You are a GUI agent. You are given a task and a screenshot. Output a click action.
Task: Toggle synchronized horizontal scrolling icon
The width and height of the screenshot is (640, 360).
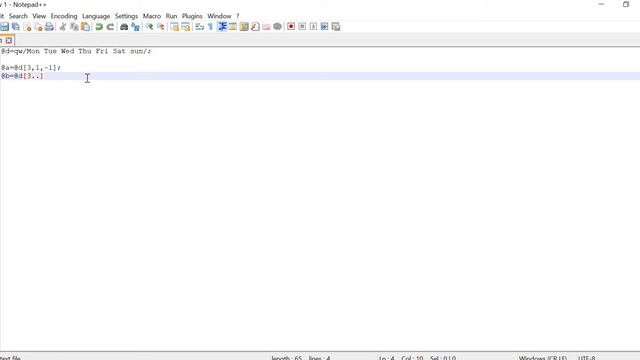186,27
